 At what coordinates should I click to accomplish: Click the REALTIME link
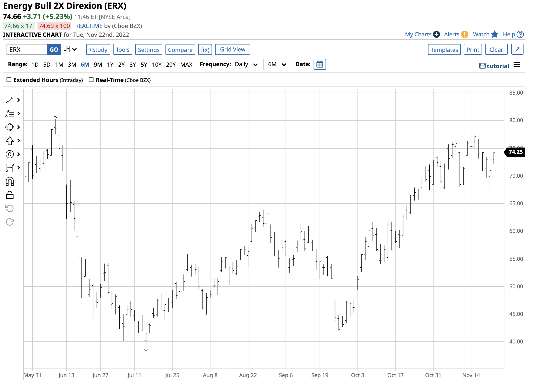pyautogui.click(x=89, y=26)
